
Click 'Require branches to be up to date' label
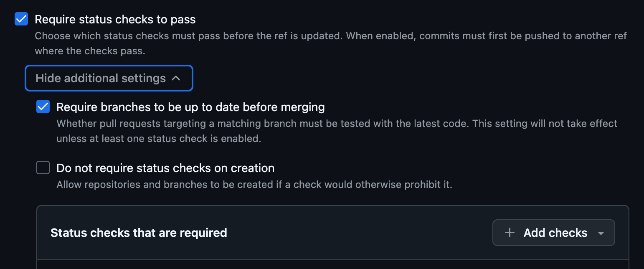190,107
